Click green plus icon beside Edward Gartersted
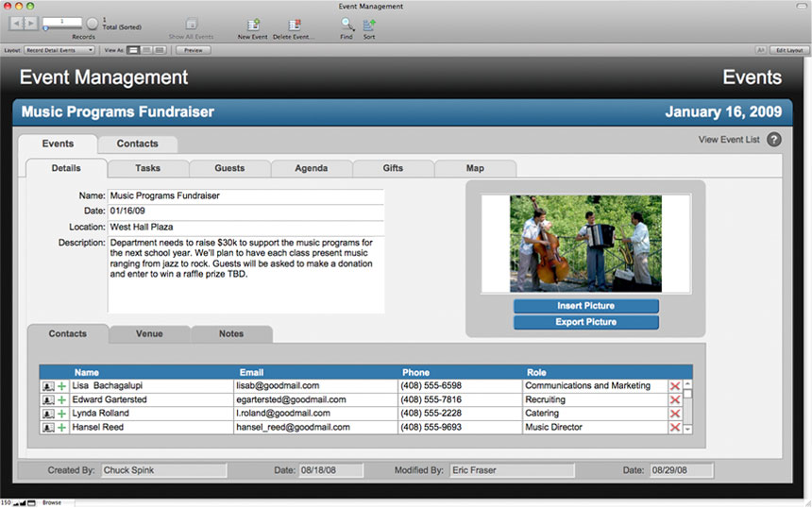The height and width of the screenshot is (508, 812). (62, 400)
